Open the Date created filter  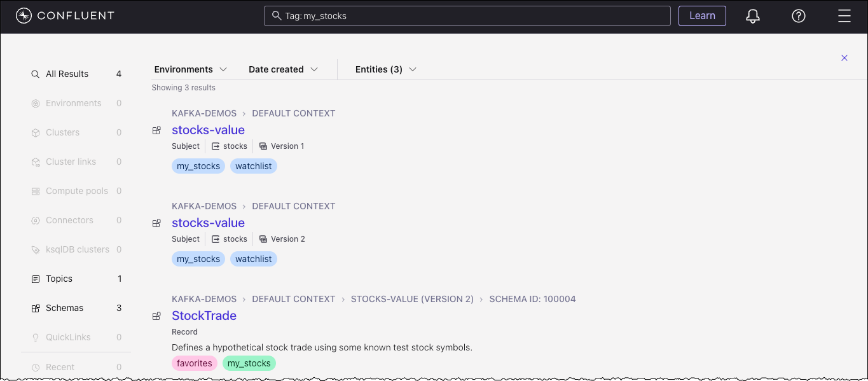click(282, 69)
